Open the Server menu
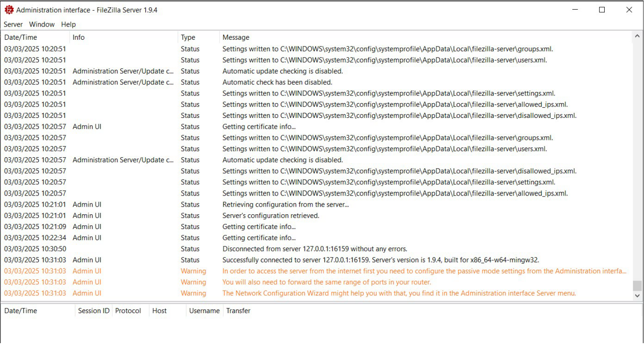 pyautogui.click(x=13, y=25)
